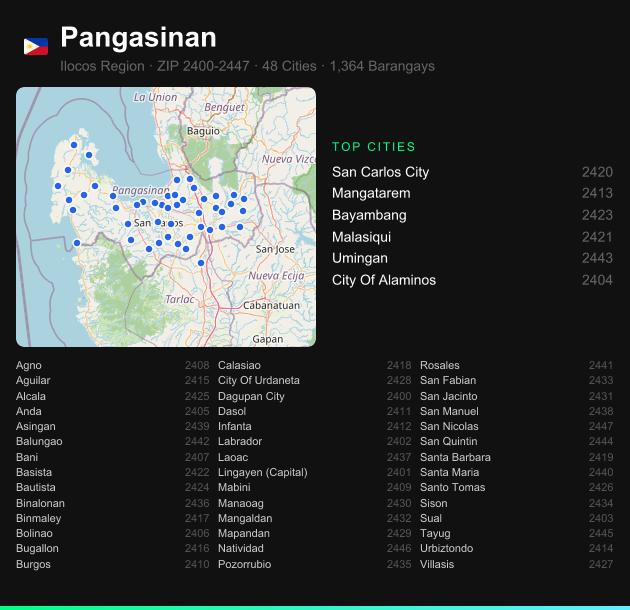Screen dimensions: 630x610
Task: Click ZIP code 2400 beside Dagupan City
Action: point(399,396)
